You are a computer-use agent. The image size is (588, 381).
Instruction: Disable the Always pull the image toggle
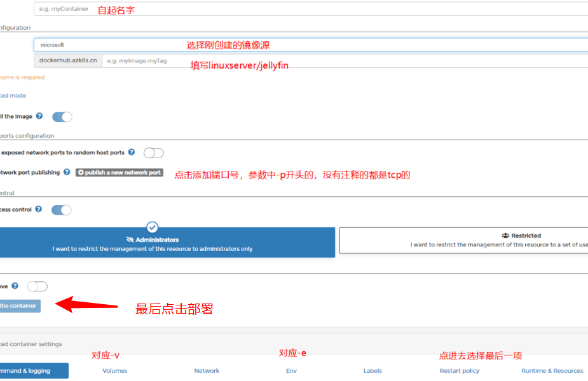click(62, 116)
